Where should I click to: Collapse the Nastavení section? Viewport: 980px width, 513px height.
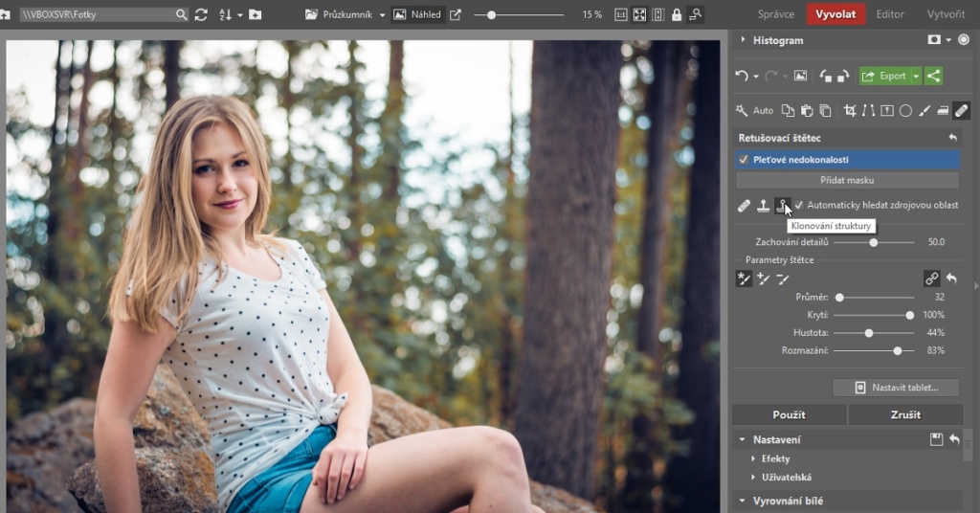[742, 439]
